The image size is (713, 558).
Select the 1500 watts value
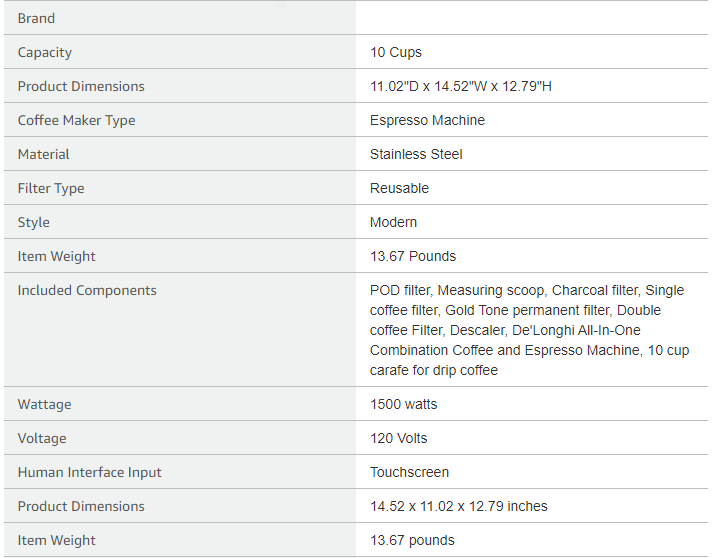(x=403, y=404)
